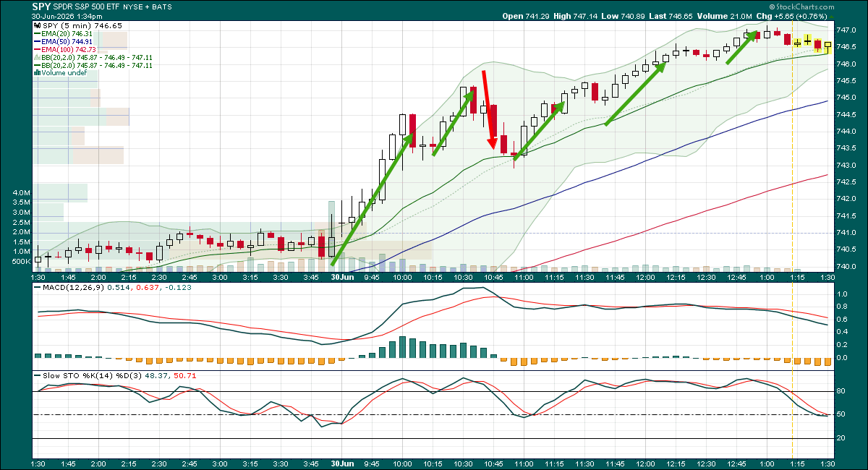Select the EMA(50) 744.91 legend entry
This screenshot has height=470, width=868.
64,41
